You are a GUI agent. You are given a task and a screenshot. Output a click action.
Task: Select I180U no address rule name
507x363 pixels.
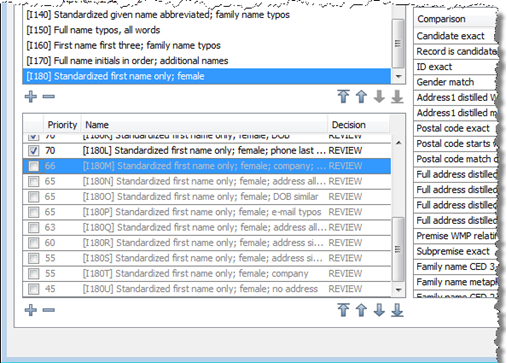[x=200, y=289]
